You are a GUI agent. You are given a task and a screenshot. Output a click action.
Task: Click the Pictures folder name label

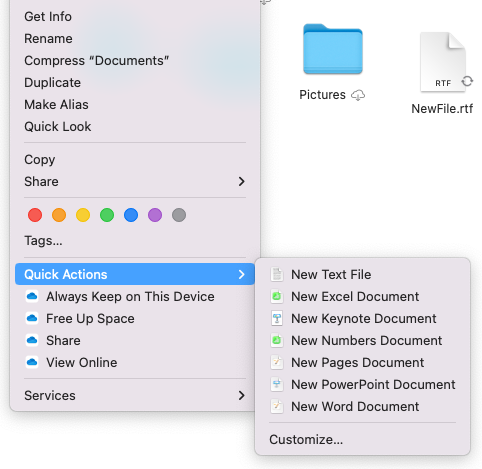click(x=322, y=95)
